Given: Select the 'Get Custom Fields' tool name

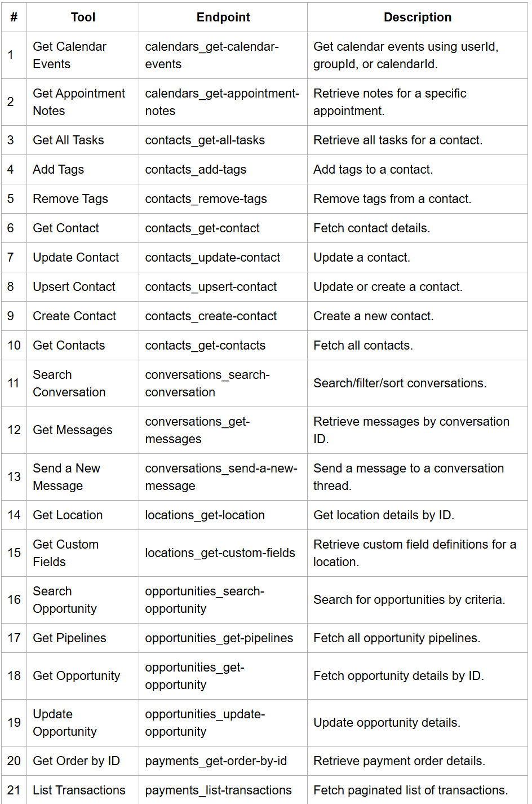Looking at the screenshot, I should pos(65,553).
